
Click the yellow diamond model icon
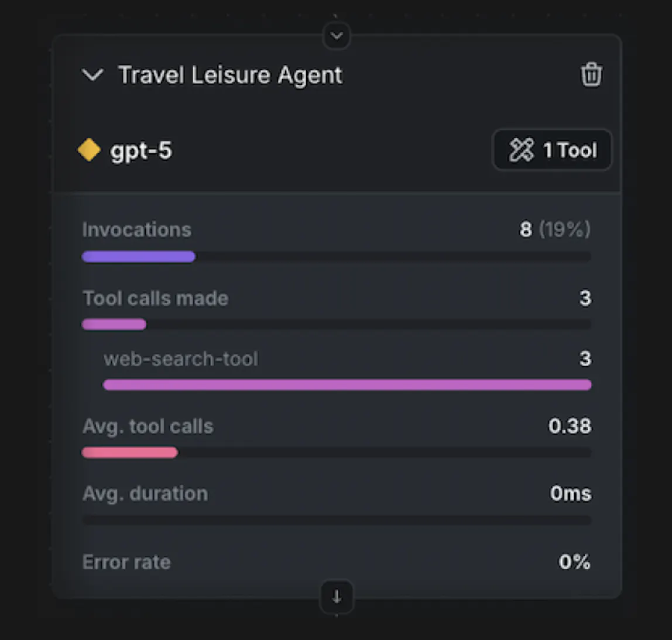pyautogui.click(x=89, y=150)
